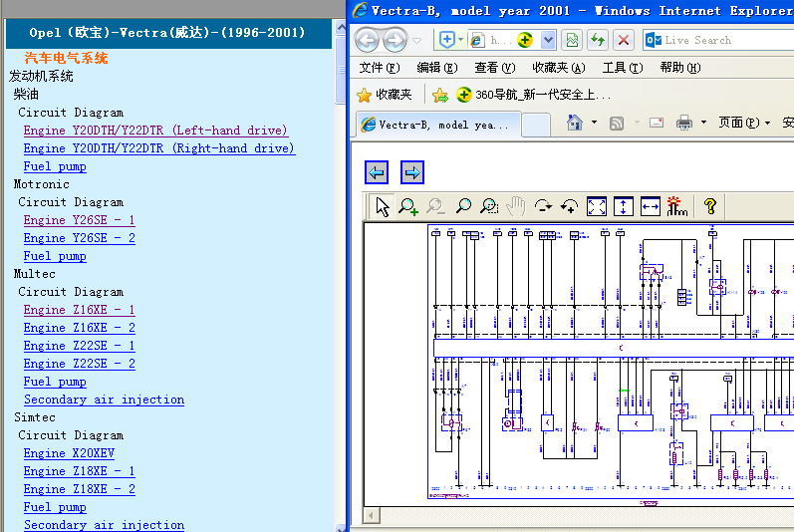Select the hand pan tool

coord(516,206)
